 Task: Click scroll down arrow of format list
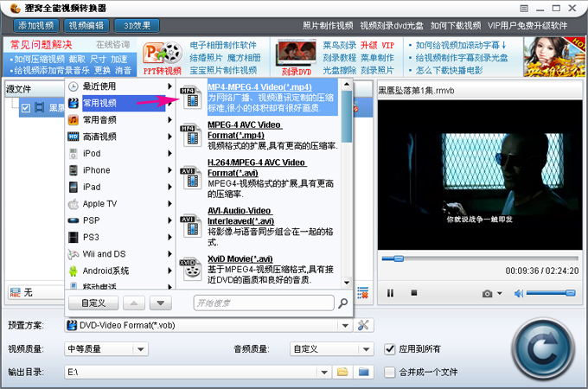347,283
